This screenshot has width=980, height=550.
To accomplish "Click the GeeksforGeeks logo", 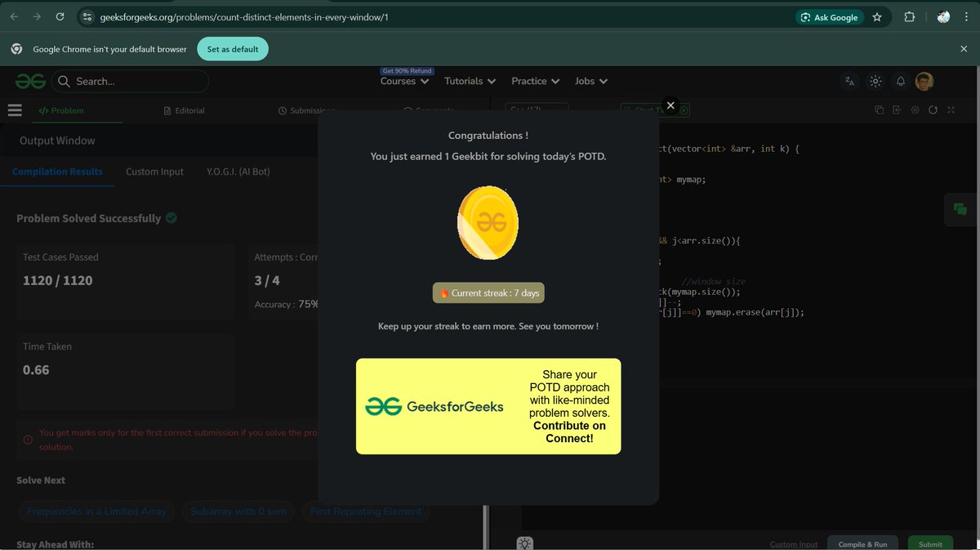I will click(29, 81).
